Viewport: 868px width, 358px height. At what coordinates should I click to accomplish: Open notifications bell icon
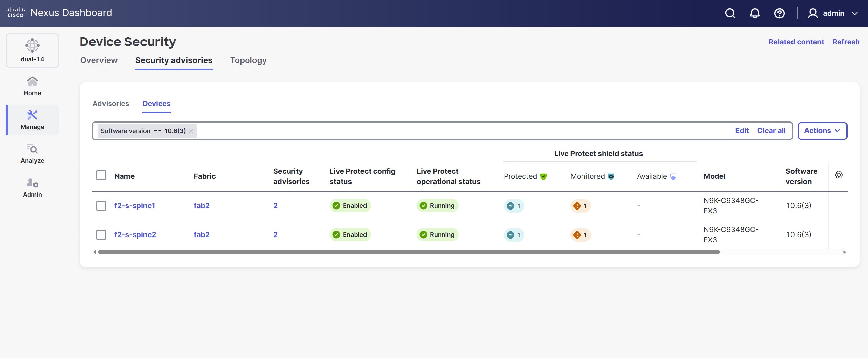[x=755, y=13]
